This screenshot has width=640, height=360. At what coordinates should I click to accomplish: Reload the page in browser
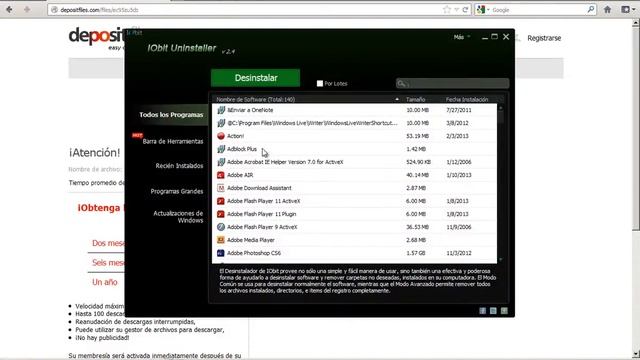(465, 9)
